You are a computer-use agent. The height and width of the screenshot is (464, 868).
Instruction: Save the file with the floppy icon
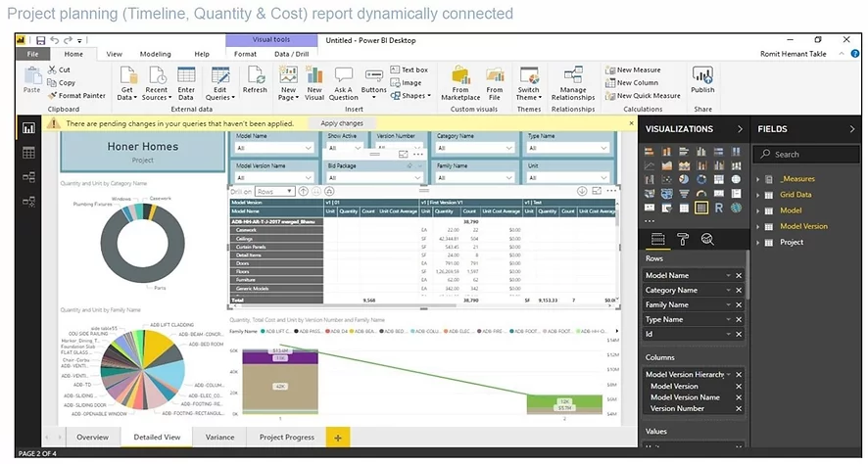point(40,40)
